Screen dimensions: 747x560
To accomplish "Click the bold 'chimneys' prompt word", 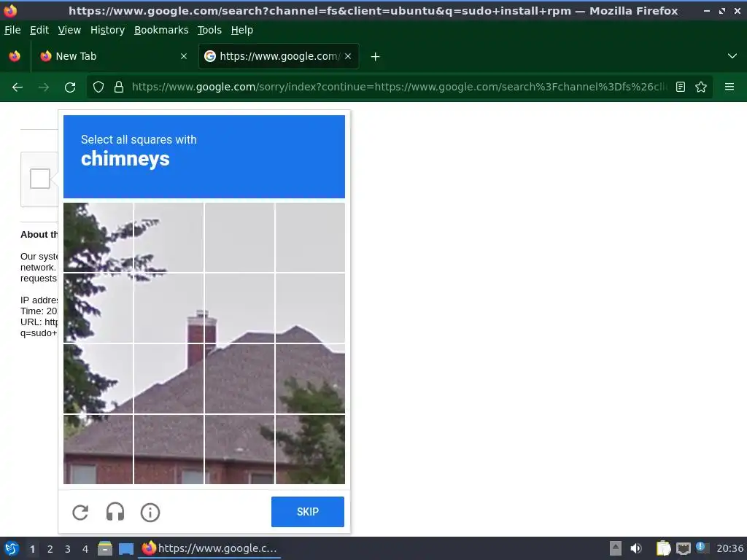I will [x=125, y=159].
